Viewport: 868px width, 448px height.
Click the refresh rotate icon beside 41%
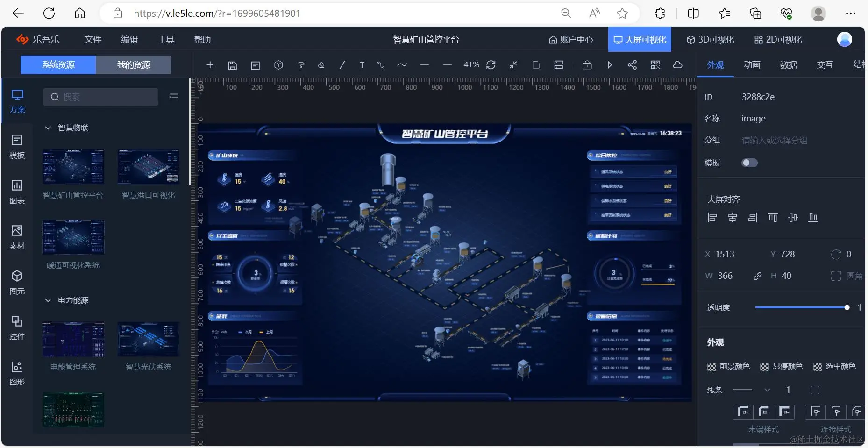(x=491, y=65)
